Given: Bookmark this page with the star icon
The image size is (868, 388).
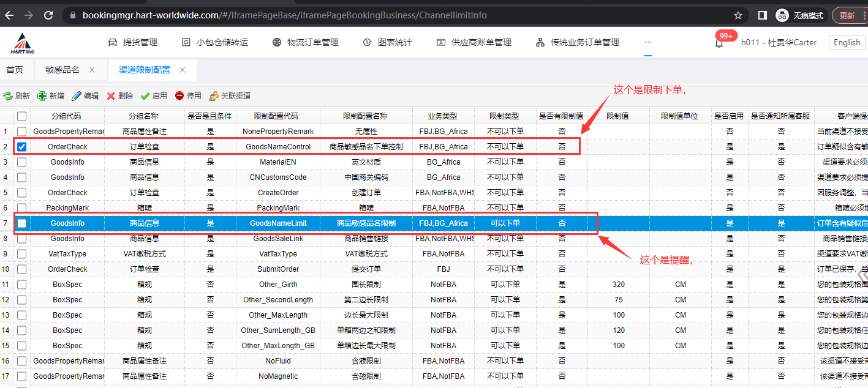Looking at the screenshot, I should pyautogui.click(x=738, y=15).
